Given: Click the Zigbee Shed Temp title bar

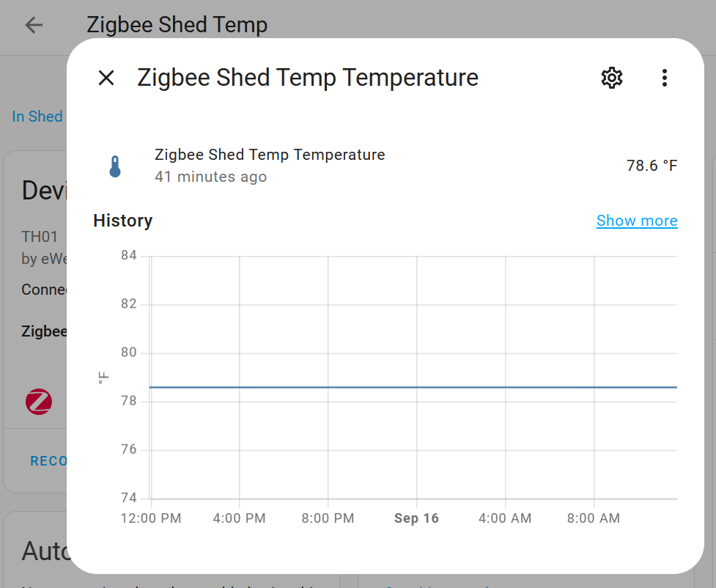Looking at the screenshot, I should [177, 24].
